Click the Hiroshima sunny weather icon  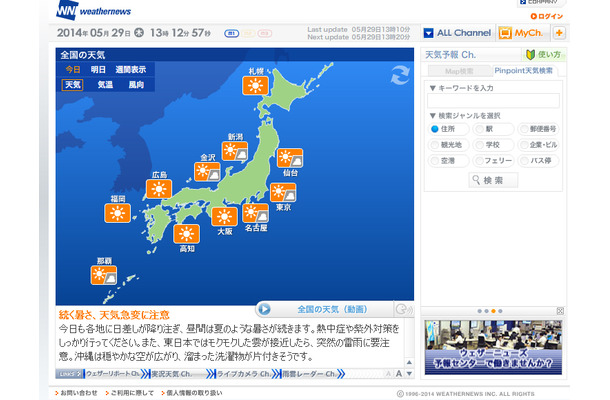click(159, 189)
